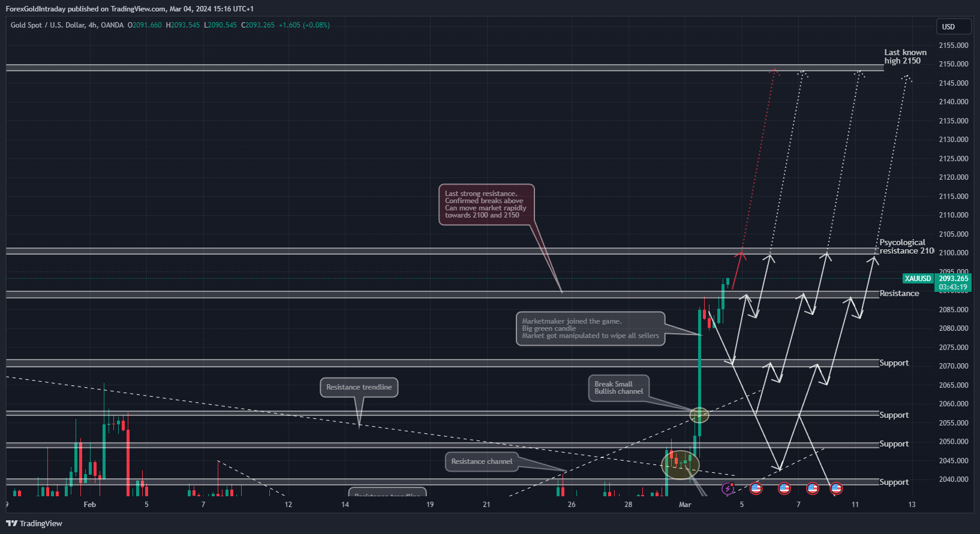
Task: Click the Mar label on time axis
Action: (x=685, y=505)
